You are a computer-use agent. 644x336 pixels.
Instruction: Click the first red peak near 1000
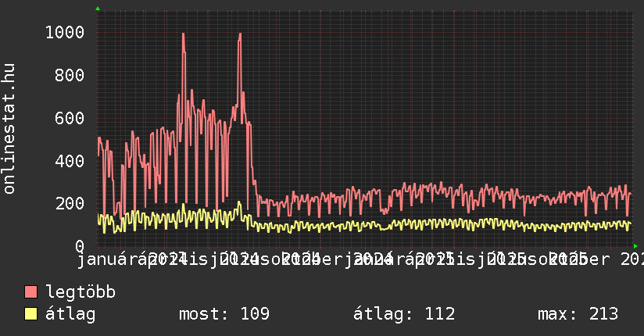pyautogui.click(x=183, y=35)
